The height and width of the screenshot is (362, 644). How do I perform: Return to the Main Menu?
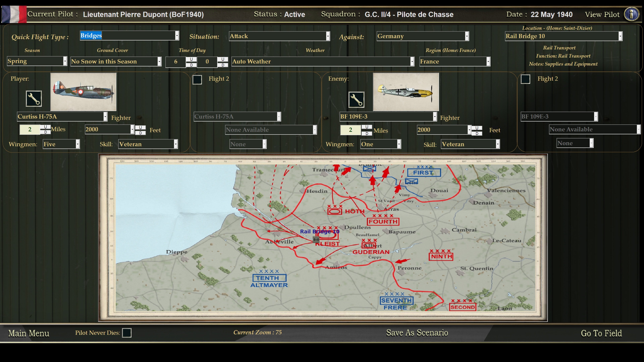(29, 333)
